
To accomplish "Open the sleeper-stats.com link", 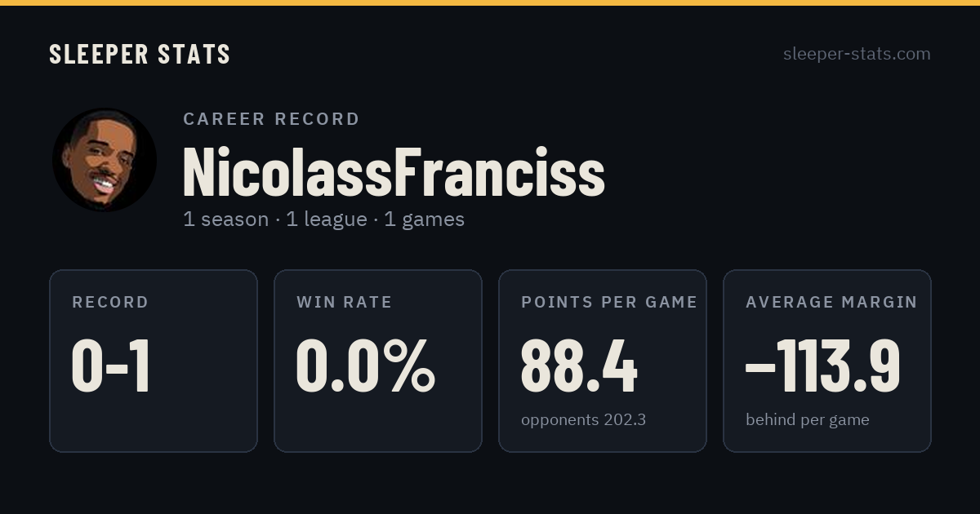I will pyautogui.click(x=857, y=54).
